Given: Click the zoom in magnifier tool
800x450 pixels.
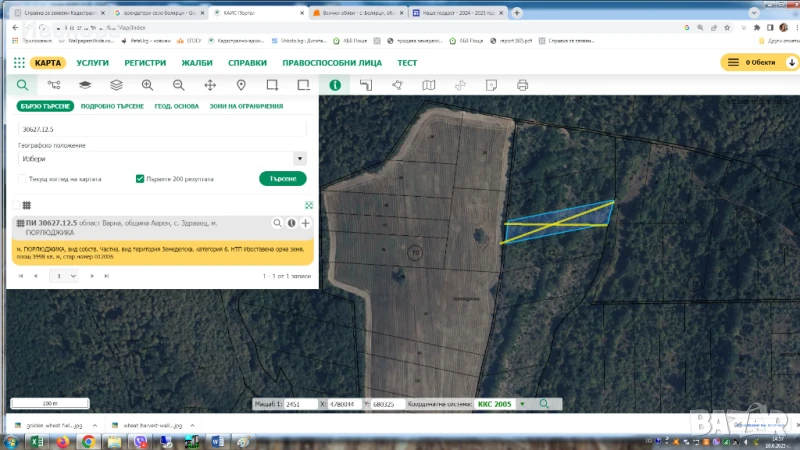Looking at the screenshot, I should [147, 86].
